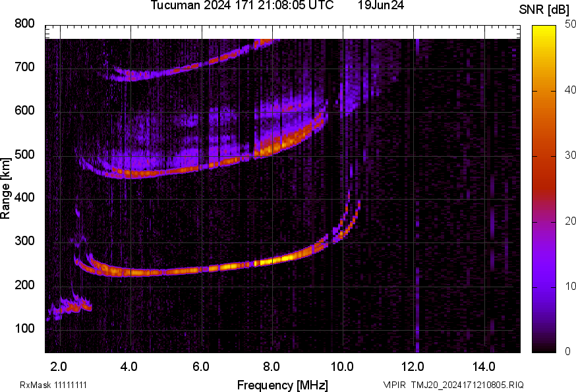The image size is (576, 392).
Task: Click the range tick label '100'
Action: (24, 328)
